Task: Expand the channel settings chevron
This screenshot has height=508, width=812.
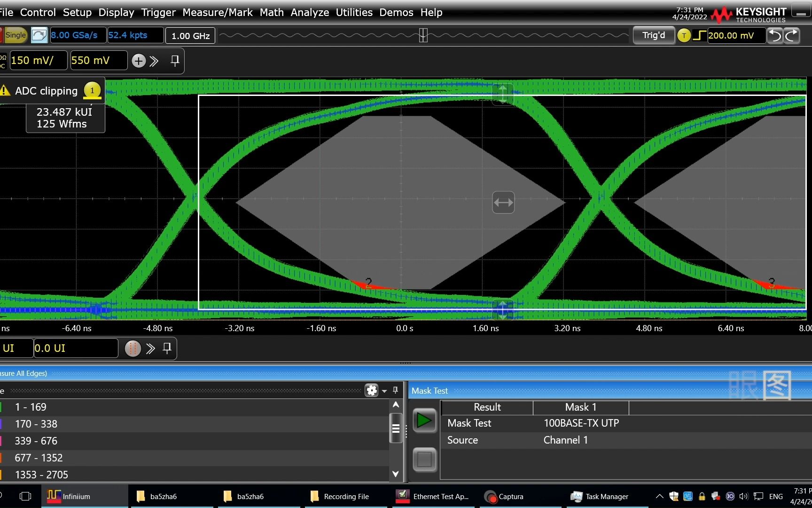Action: (154, 61)
